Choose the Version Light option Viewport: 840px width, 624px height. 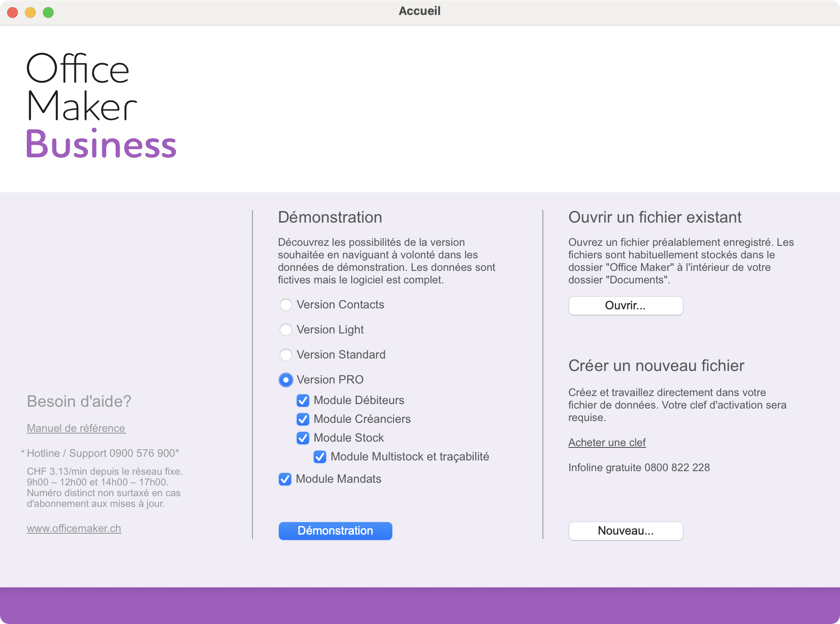click(x=286, y=330)
